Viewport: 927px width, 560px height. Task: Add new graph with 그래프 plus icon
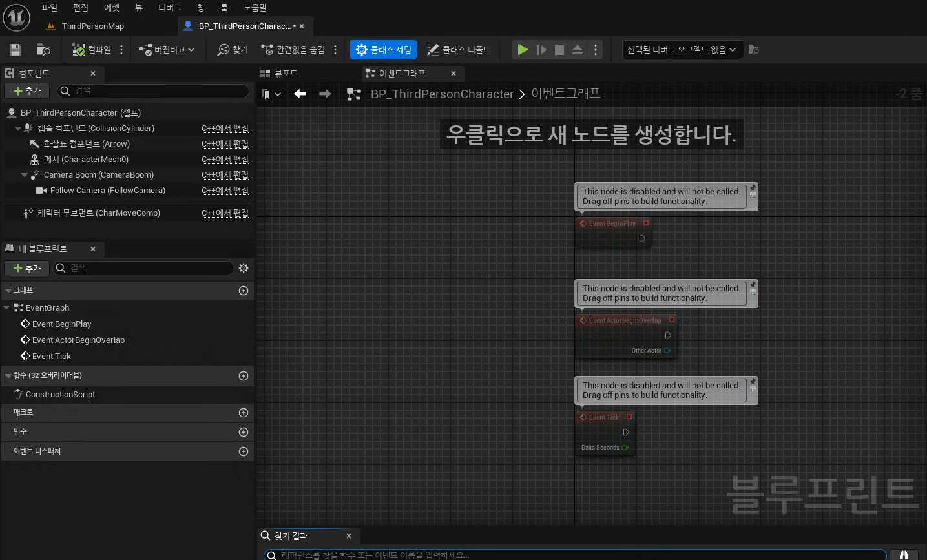[244, 291]
